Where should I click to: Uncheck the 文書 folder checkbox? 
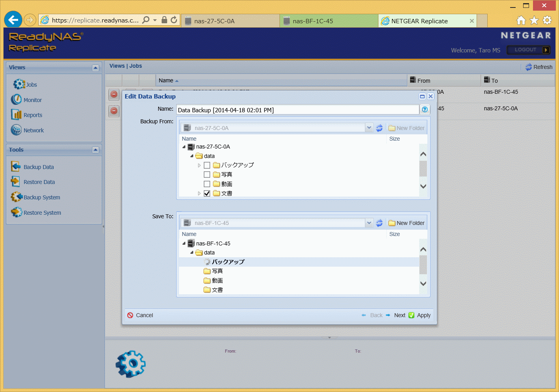point(207,193)
